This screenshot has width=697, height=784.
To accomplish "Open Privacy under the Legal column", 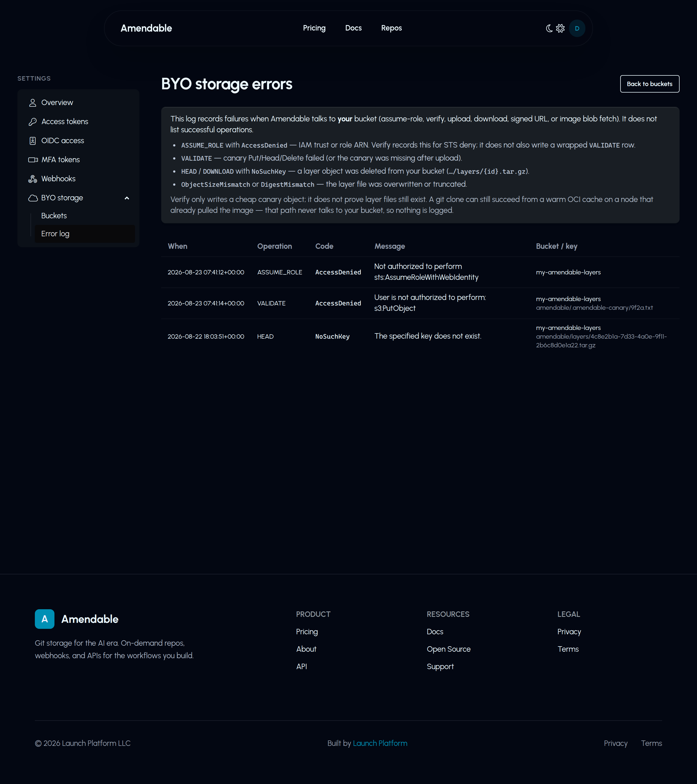I will pos(569,632).
